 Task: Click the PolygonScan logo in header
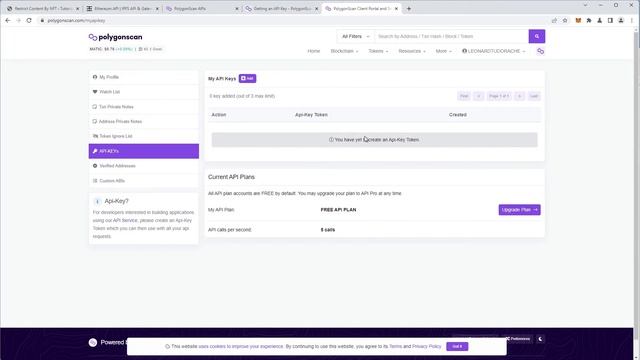116,37
